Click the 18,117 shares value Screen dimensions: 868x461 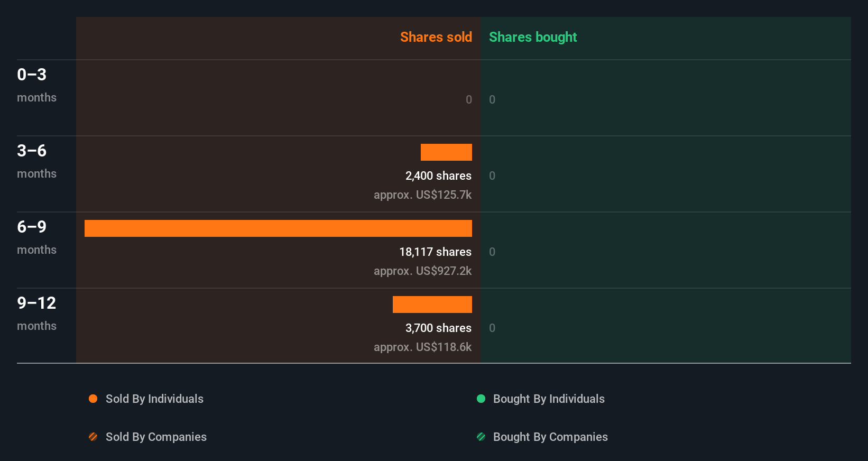pos(435,252)
